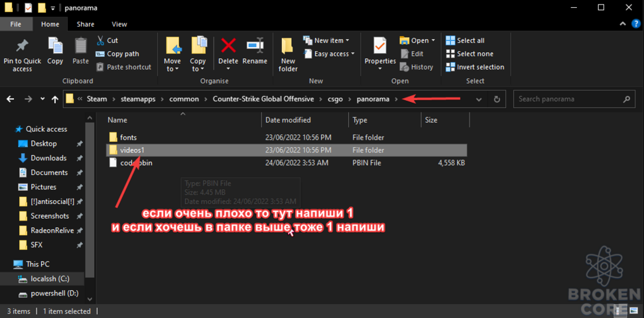Go up one folder level arrow
Screen dimensions: 644x318
54,99
